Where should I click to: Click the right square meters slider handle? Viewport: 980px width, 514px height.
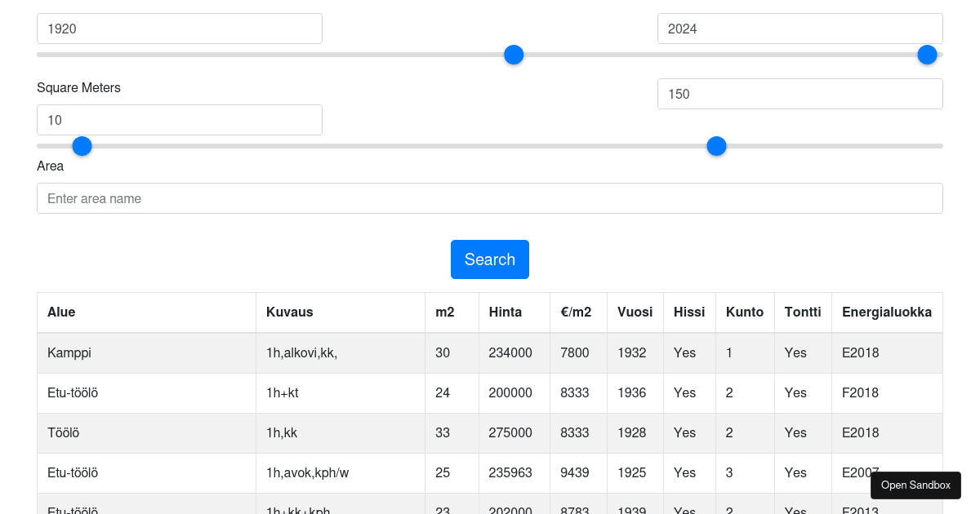(x=716, y=145)
